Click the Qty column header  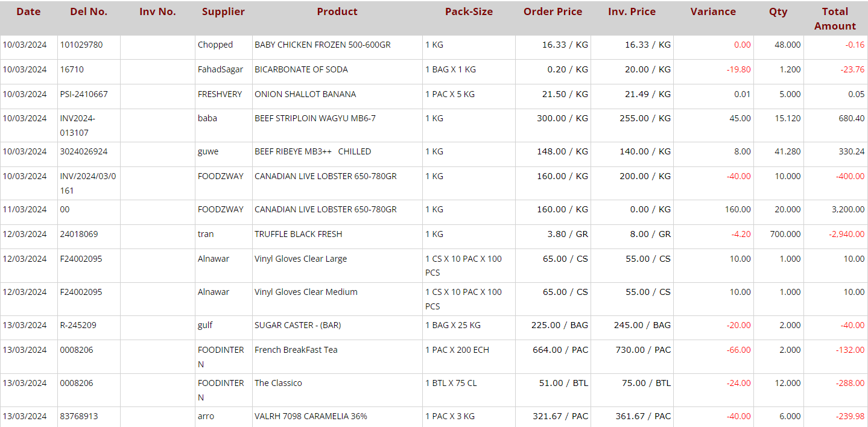point(778,12)
